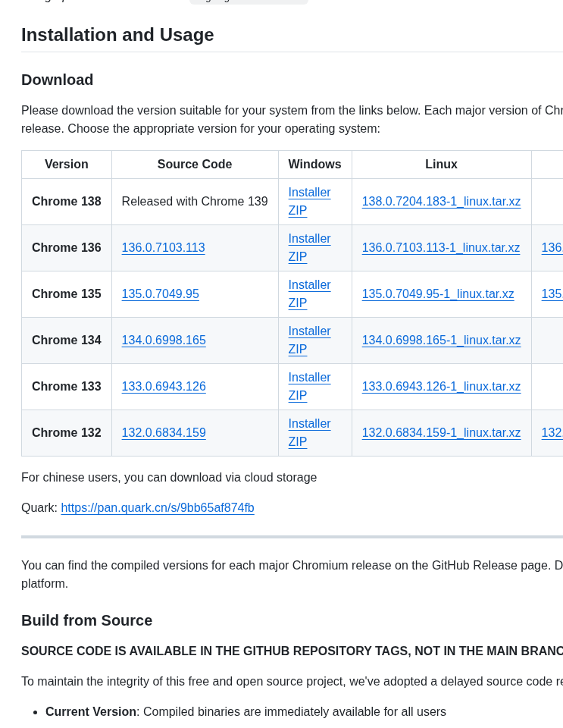This screenshot has width=563, height=728.
Task: Click the Chrome 133 version cell
Action: (67, 386)
